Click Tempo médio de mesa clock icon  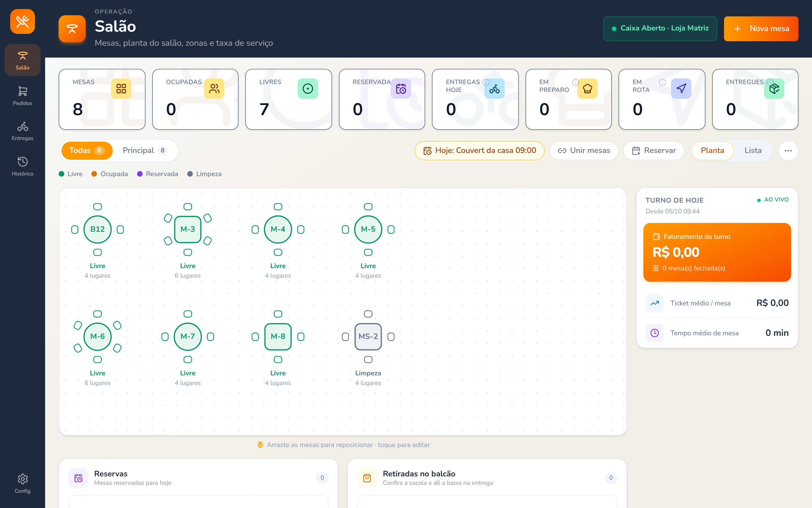[x=654, y=333]
